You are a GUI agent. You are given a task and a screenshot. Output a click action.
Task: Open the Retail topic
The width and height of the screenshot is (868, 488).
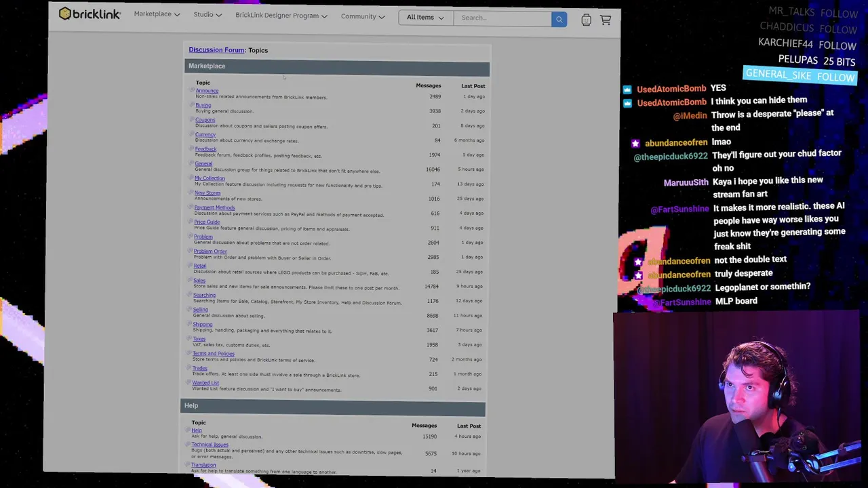point(199,266)
